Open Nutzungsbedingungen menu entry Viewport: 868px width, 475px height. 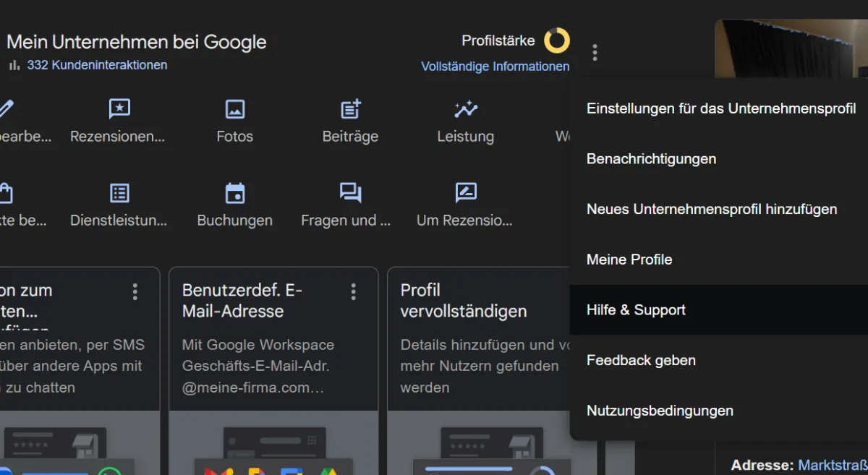(x=719, y=411)
